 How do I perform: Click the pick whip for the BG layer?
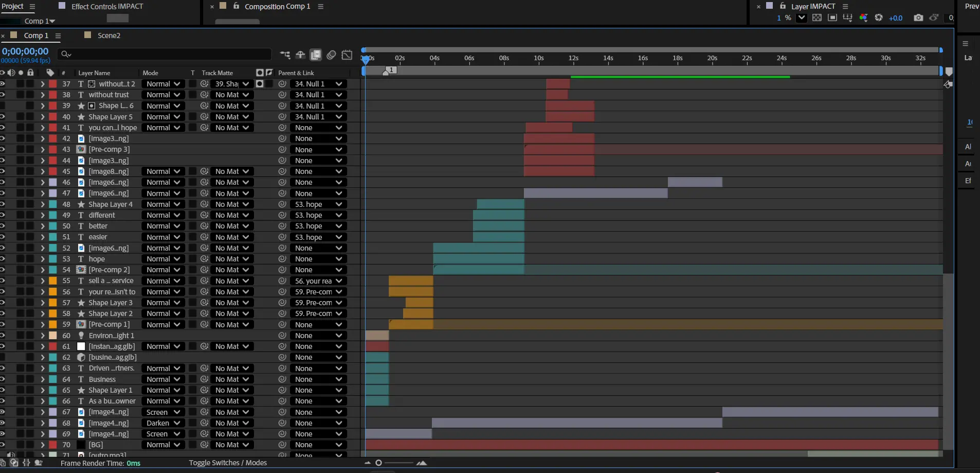(x=282, y=445)
